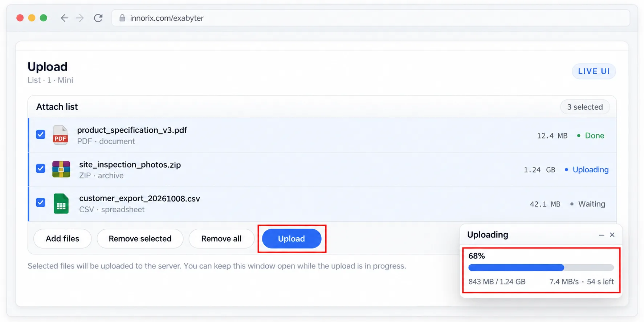This screenshot has height=322, width=644.
Task: Click the 12.4 MB file size
Action: [552, 136]
